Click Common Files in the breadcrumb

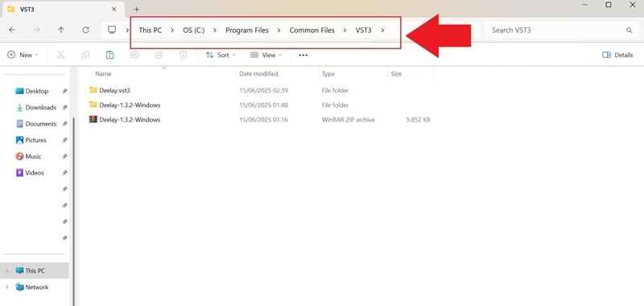[x=312, y=30]
